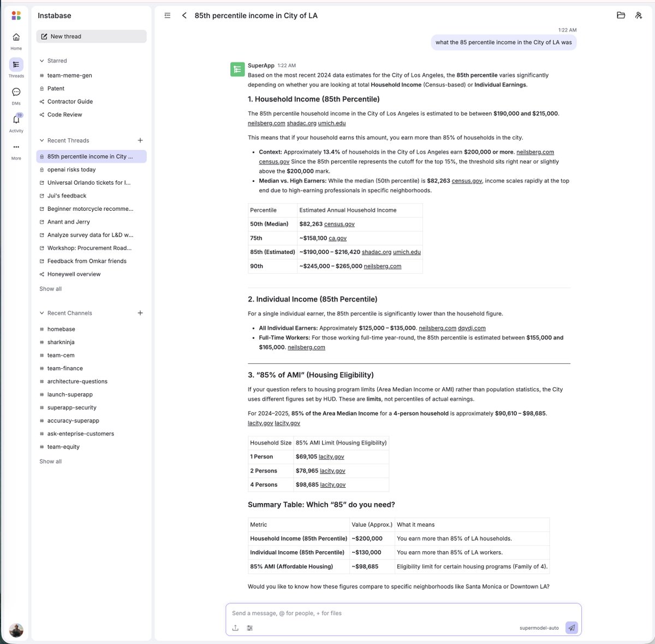Open Analyze survey data for L&D thread

pyautogui.click(x=92, y=235)
